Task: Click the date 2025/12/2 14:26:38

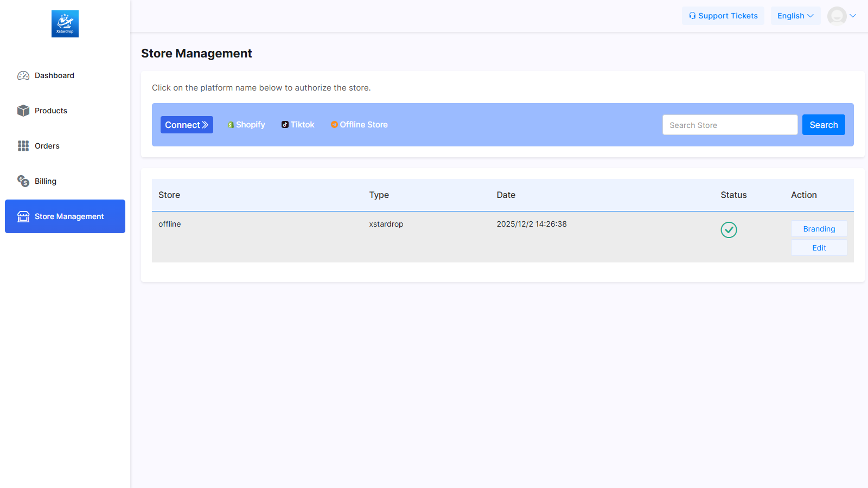Action: [x=532, y=224]
